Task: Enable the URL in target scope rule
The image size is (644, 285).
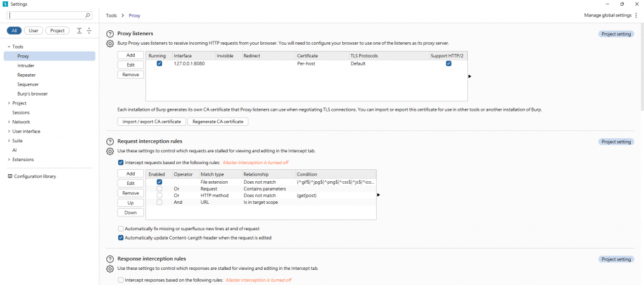Action: pos(159,202)
